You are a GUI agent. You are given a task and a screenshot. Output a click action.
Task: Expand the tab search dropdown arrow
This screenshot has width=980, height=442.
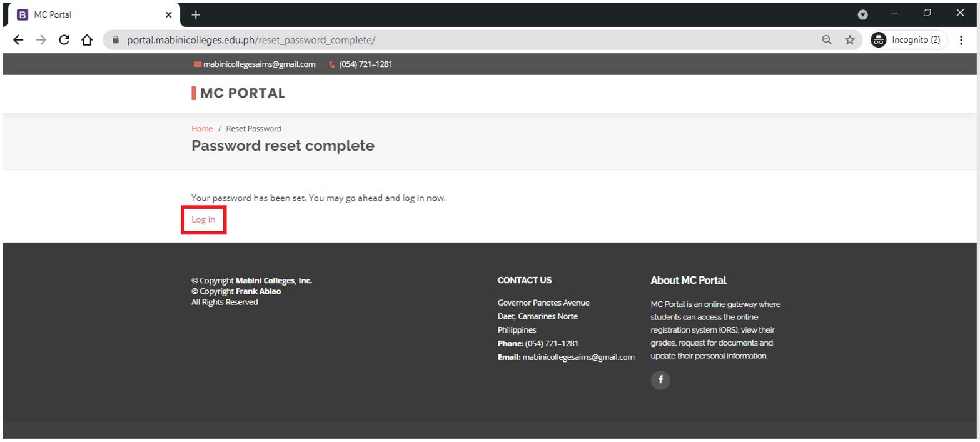(x=862, y=14)
